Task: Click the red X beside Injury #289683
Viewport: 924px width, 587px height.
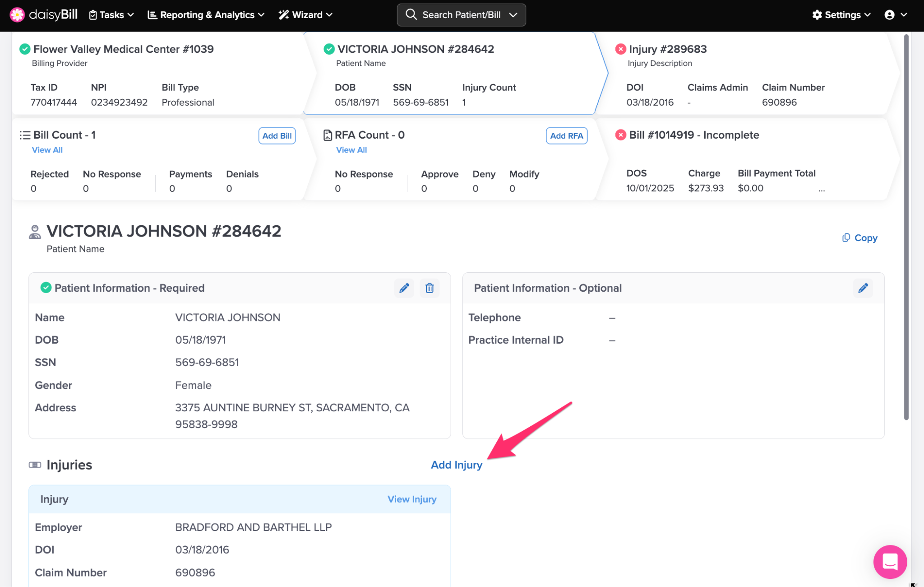Action: coord(621,49)
